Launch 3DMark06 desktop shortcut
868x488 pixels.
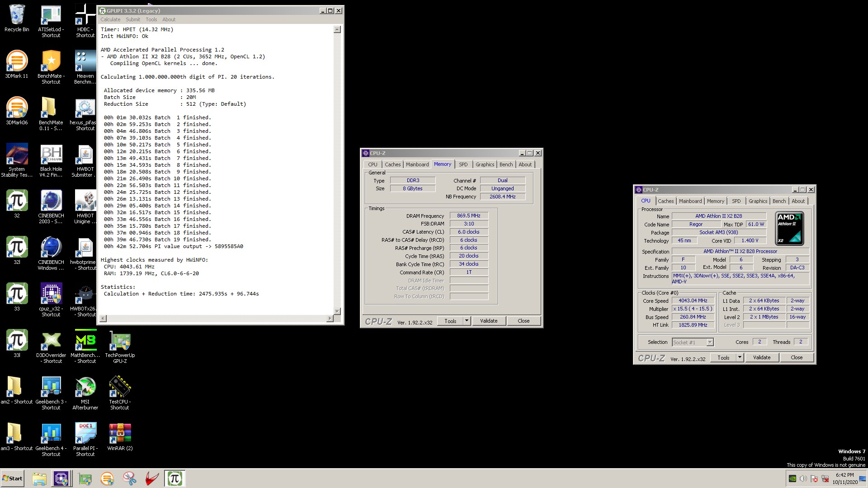point(17,111)
